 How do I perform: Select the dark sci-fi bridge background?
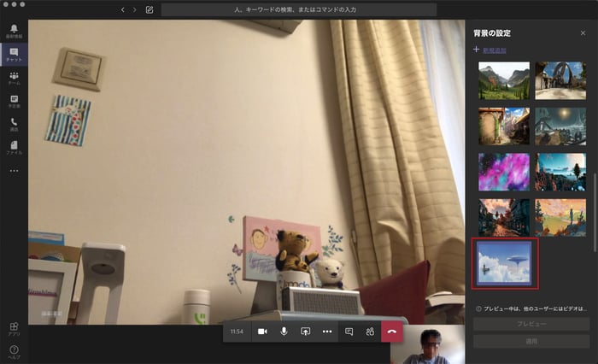(560, 126)
